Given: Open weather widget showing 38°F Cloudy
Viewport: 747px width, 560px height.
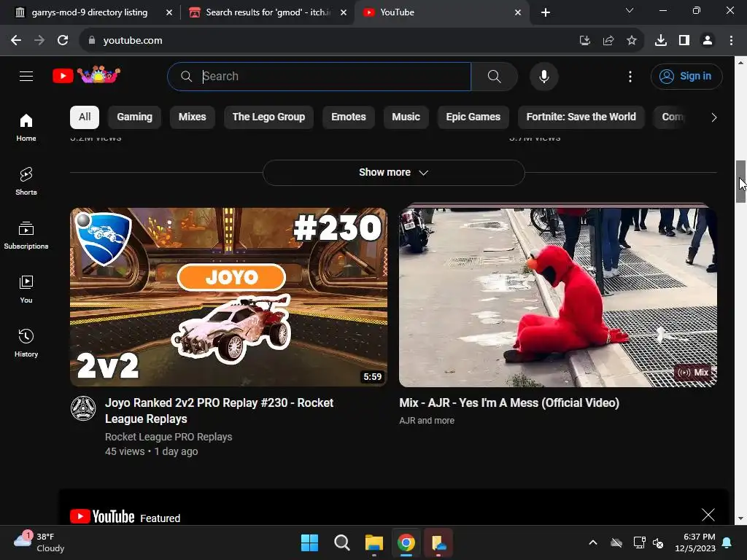Looking at the screenshot, I should (x=39, y=542).
